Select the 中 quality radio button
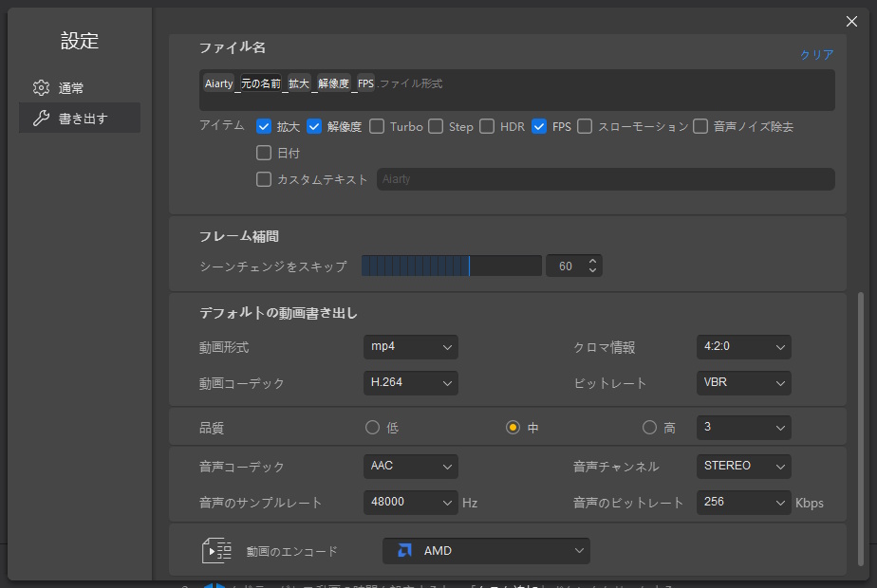This screenshot has width=877, height=588. pyautogui.click(x=513, y=428)
